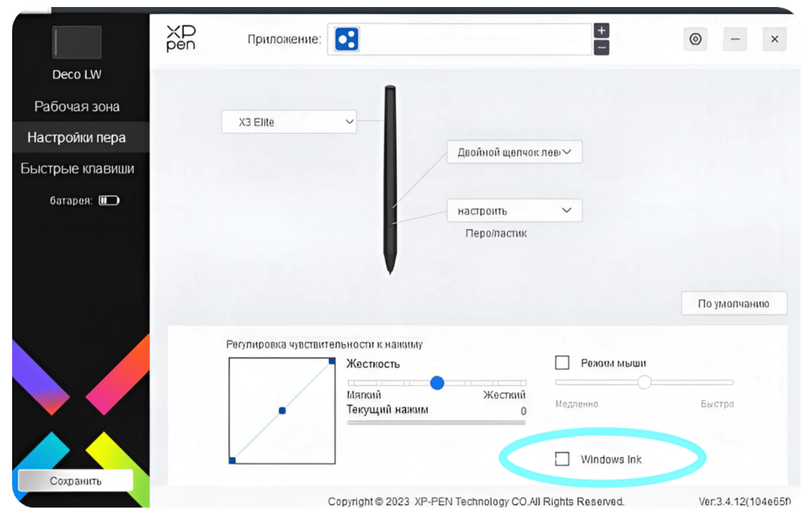Screen dimensions: 812x513
Task: Click the Мягкий label
Action: point(364,395)
